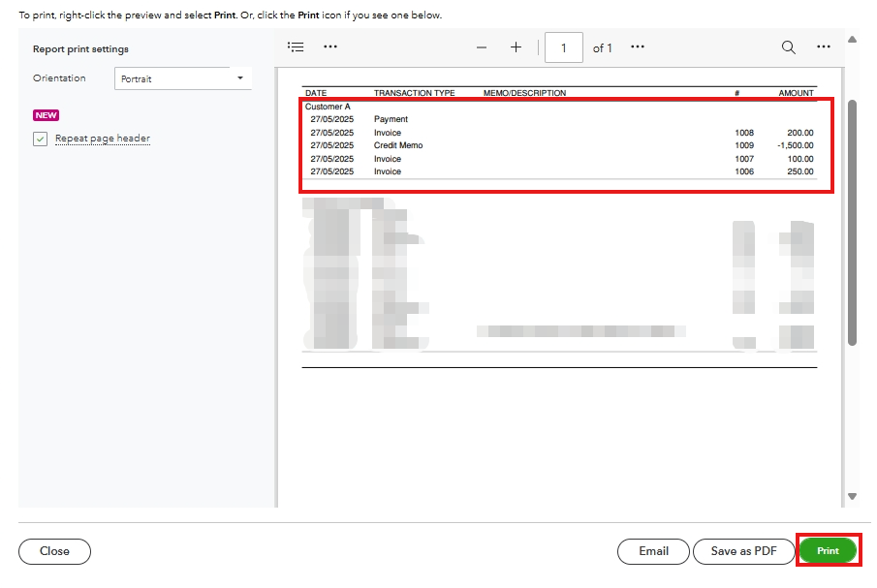Viewport: 877px width, 588px height.
Task: Click the amount -1,500.00
Action: (x=796, y=145)
